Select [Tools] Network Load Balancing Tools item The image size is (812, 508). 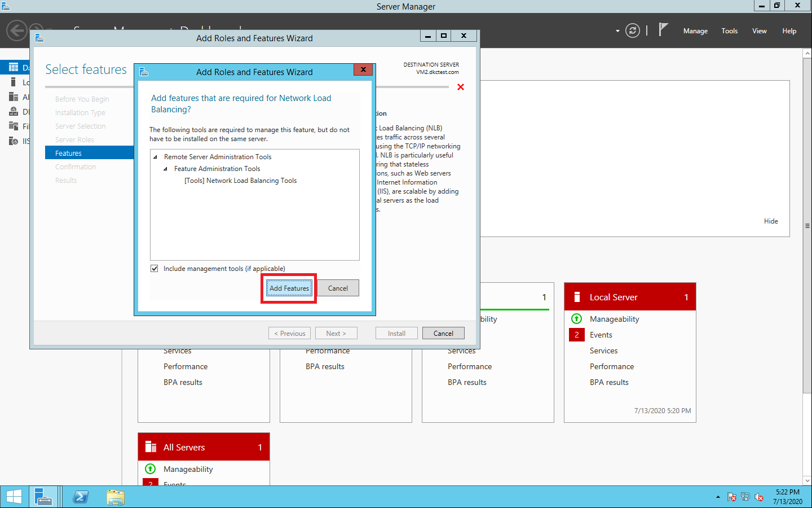[240, 181]
